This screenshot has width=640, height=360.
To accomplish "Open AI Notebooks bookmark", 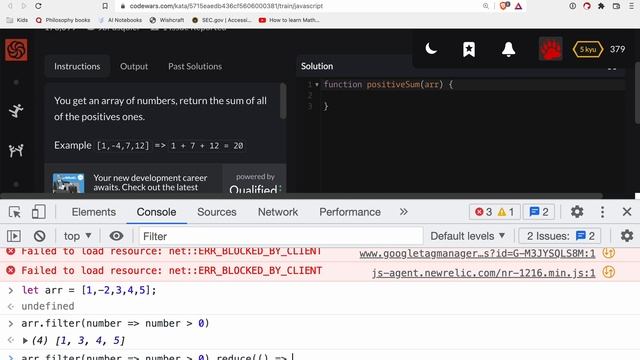I will [120, 20].
